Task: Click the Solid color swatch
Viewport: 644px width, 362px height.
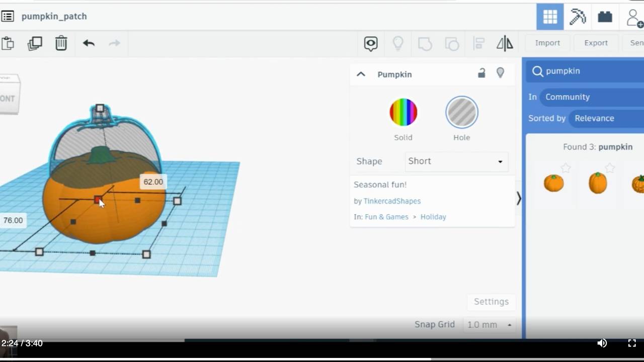Action: (403, 112)
